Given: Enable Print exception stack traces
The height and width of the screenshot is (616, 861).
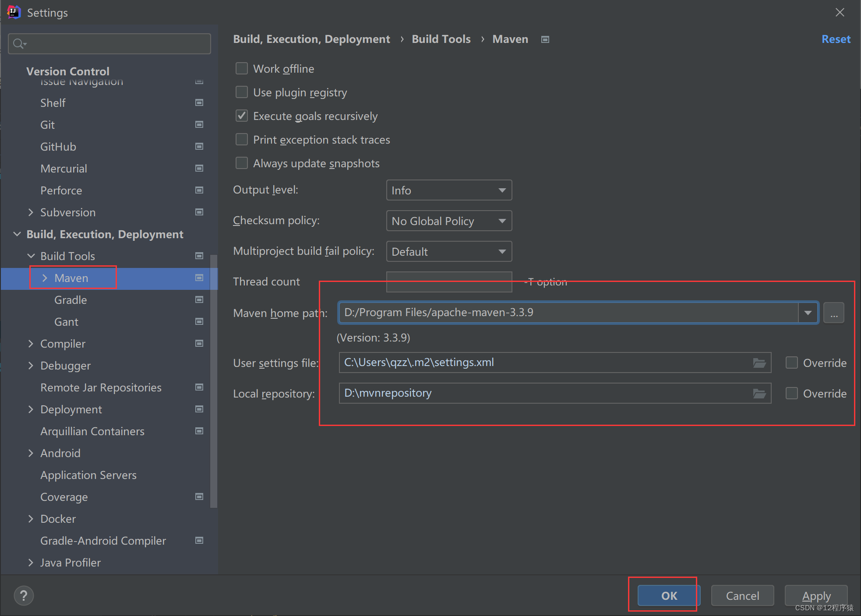Looking at the screenshot, I should [242, 139].
